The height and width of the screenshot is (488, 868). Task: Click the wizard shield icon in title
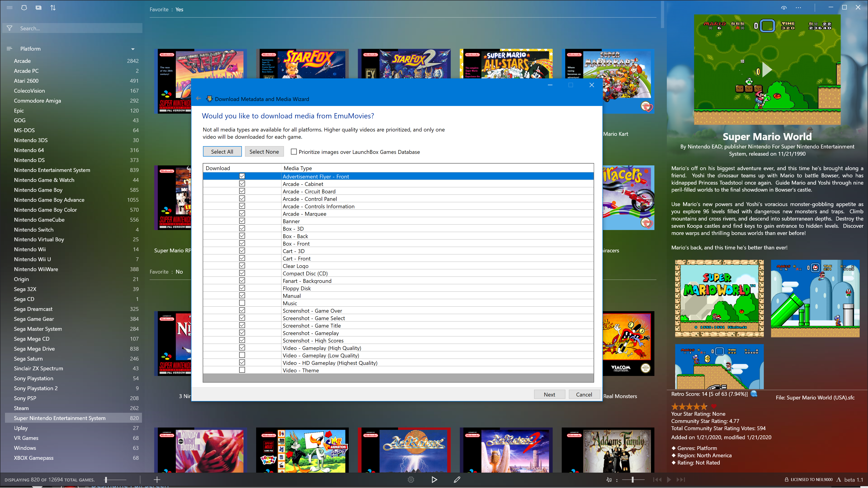click(209, 99)
